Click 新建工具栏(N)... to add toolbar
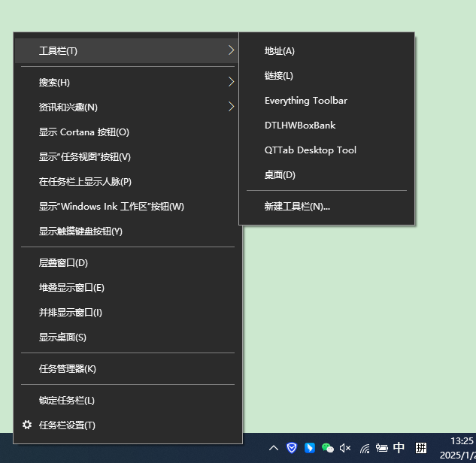This screenshot has height=463, width=476. pyautogui.click(x=326, y=207)
